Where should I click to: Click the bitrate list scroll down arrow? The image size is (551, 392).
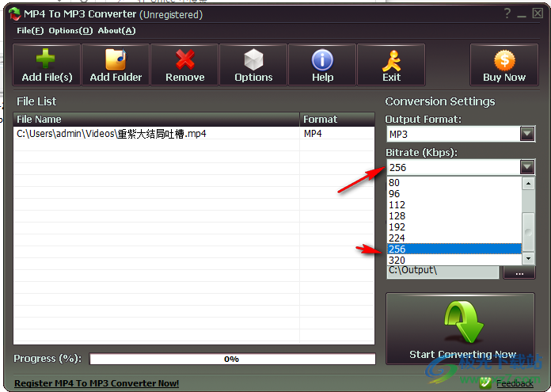tap(528, 259)
